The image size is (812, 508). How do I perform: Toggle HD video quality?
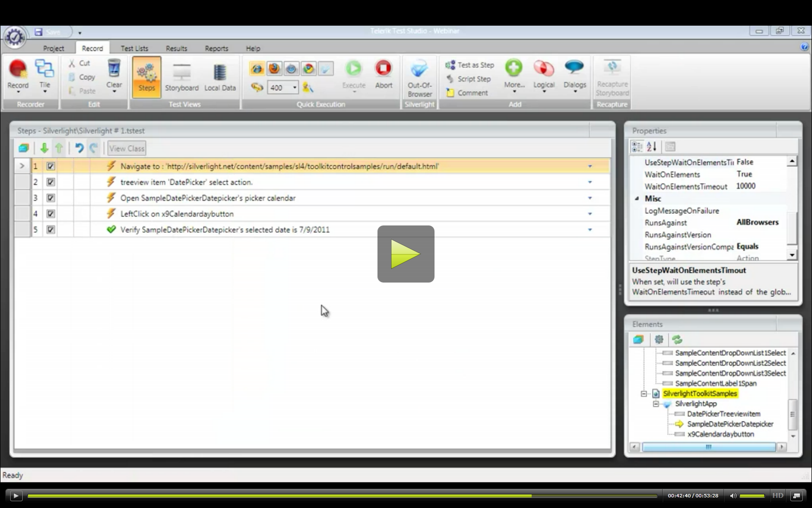point(778,495)
